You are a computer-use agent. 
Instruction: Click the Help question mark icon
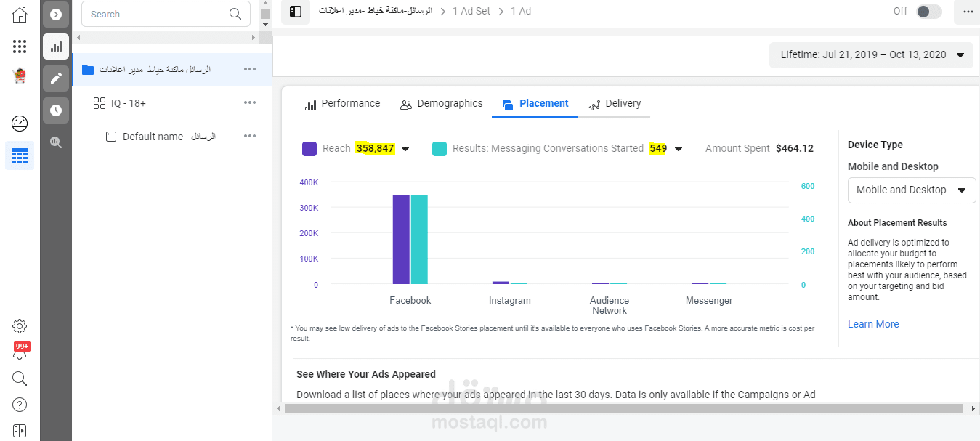(20, 405)
